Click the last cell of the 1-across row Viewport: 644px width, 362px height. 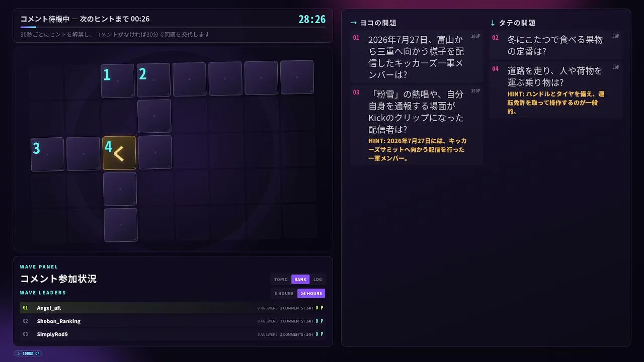[297, 77]
